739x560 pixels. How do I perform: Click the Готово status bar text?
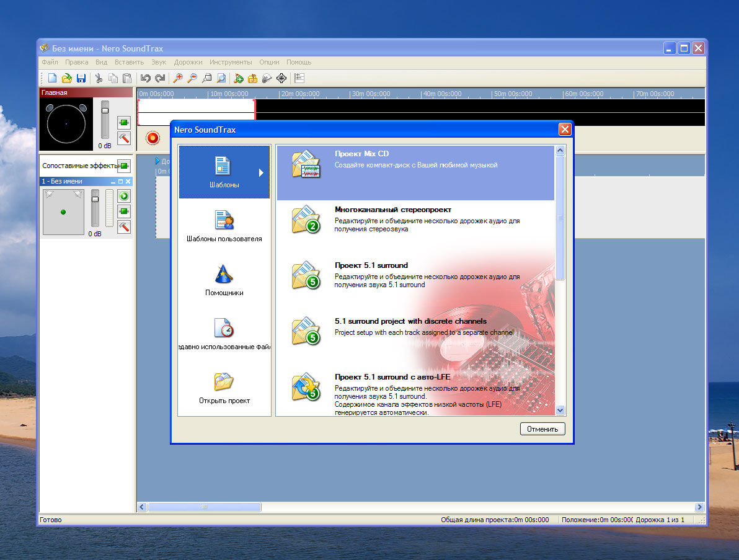50,520
